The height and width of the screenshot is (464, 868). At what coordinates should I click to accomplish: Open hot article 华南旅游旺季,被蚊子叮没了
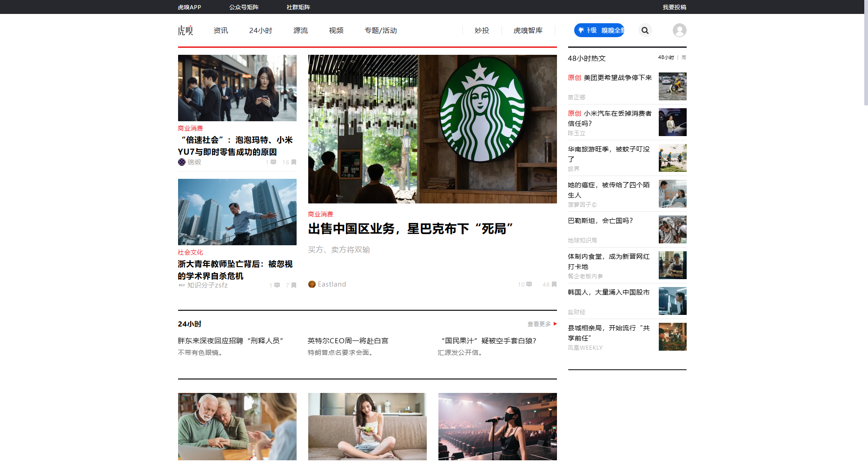coord(609,154)
